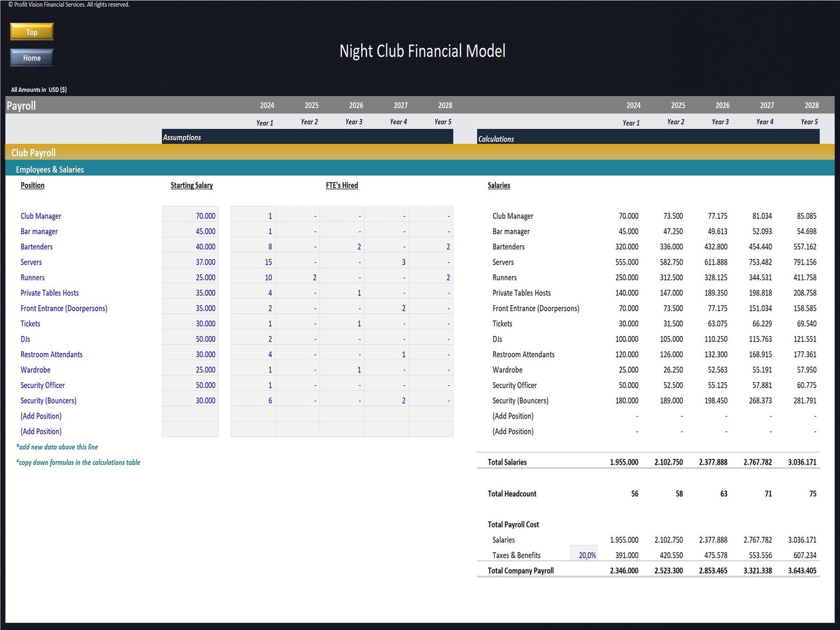This screenshot has width=840, height=630.
Task: Click the Assumptions header bar
Action: (x=182, y=137)
